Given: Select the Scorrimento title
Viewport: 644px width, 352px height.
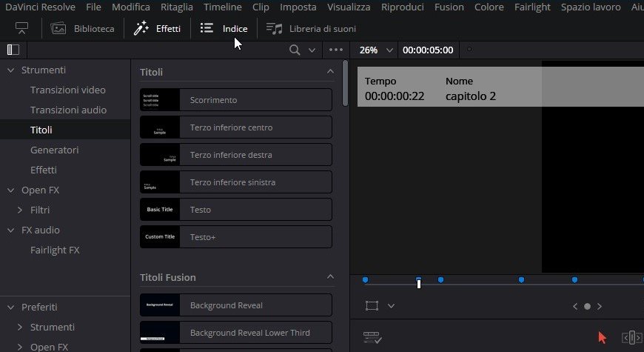Looking at the screenshot, I should [235, 100].
